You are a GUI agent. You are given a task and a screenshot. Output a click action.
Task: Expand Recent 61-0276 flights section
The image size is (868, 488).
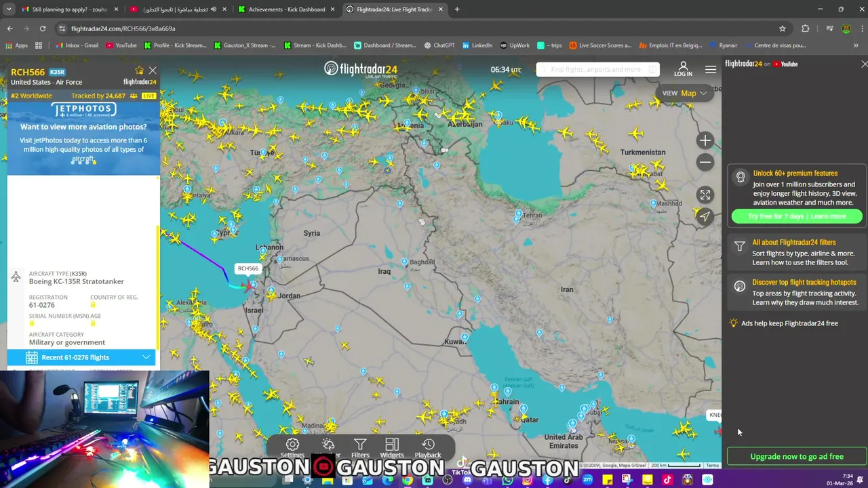(81, 357)
